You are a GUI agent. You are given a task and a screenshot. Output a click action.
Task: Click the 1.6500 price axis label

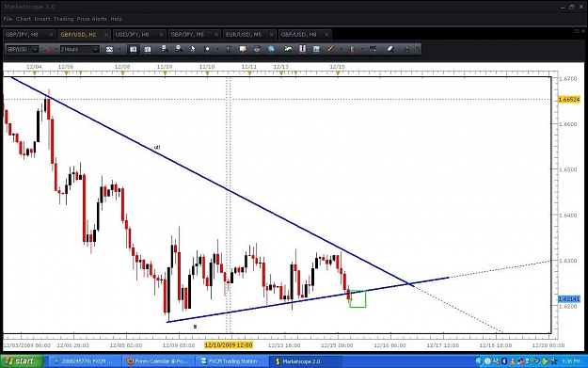pos(567,169)
